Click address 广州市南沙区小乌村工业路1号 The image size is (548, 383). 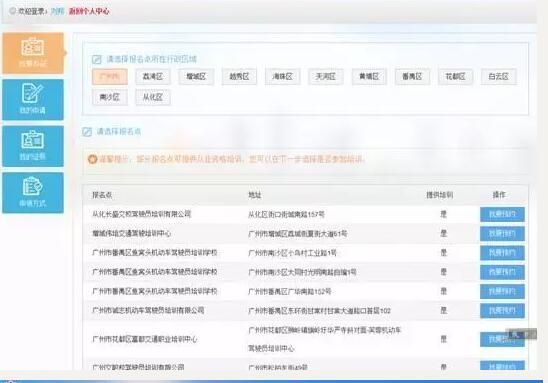pyautogui.click(x=292, y=253)
